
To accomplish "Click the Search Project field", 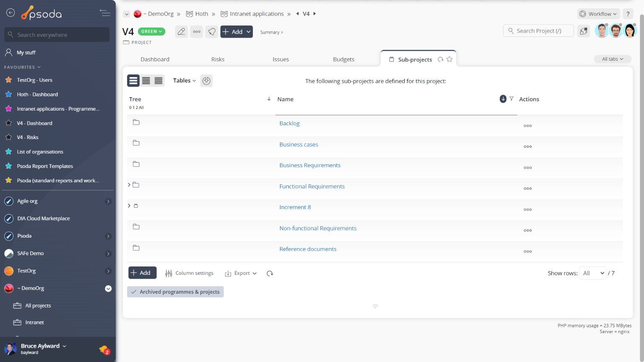I will tap(538, 31).
